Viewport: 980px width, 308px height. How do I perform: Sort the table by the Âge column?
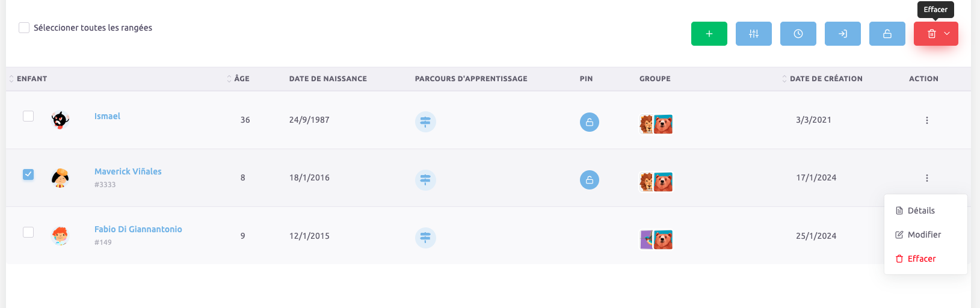pyautogui.click(x=241, y=79)
